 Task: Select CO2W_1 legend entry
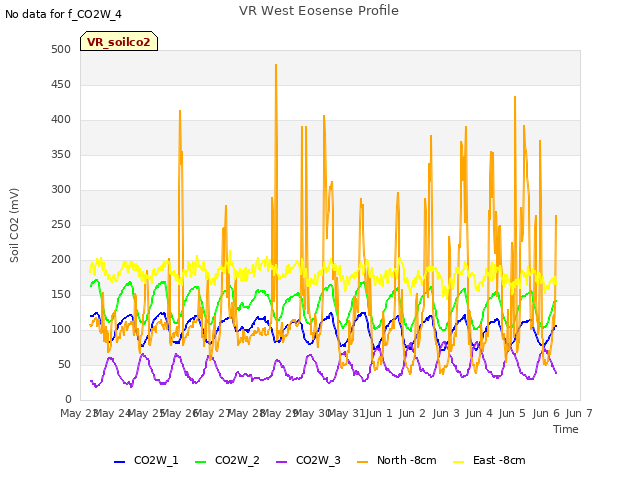point(146,461)
